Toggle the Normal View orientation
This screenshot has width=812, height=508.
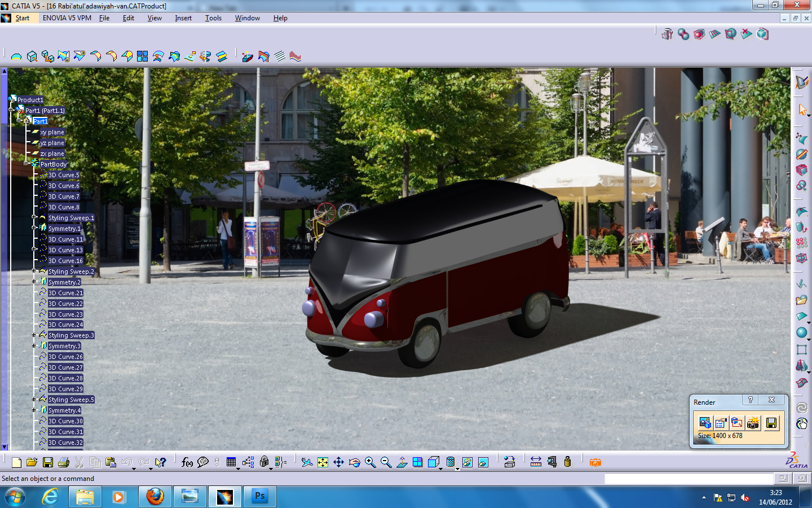(x=401, y=462)
